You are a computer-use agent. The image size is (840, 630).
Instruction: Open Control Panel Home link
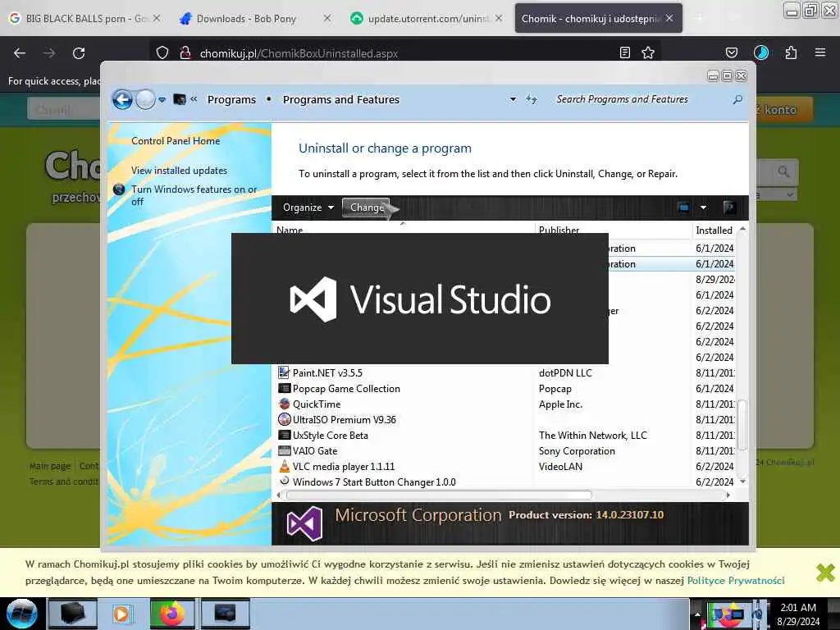tap(176, 141)
